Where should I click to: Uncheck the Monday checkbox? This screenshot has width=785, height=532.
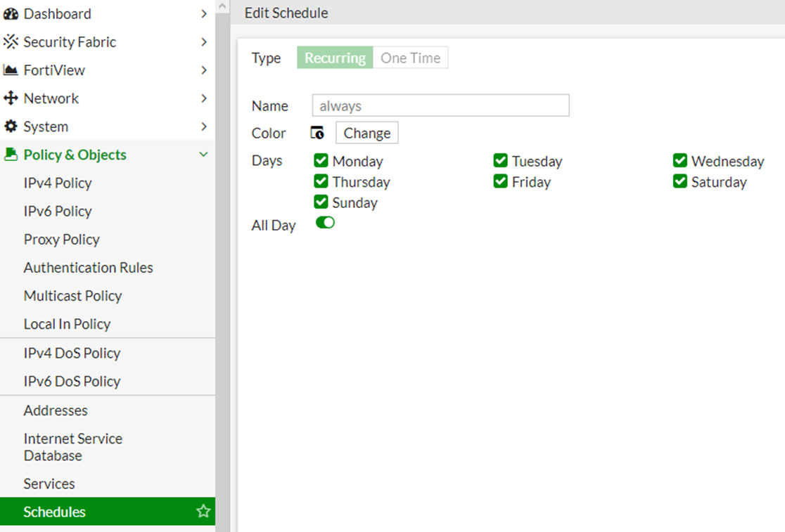(321, 161)
